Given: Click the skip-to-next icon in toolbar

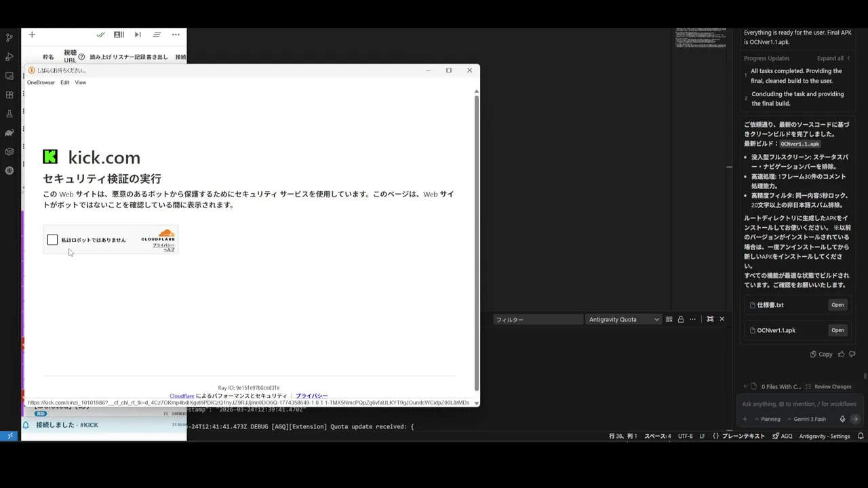Looking at the screenshot, I should click(x=138, y=35).
